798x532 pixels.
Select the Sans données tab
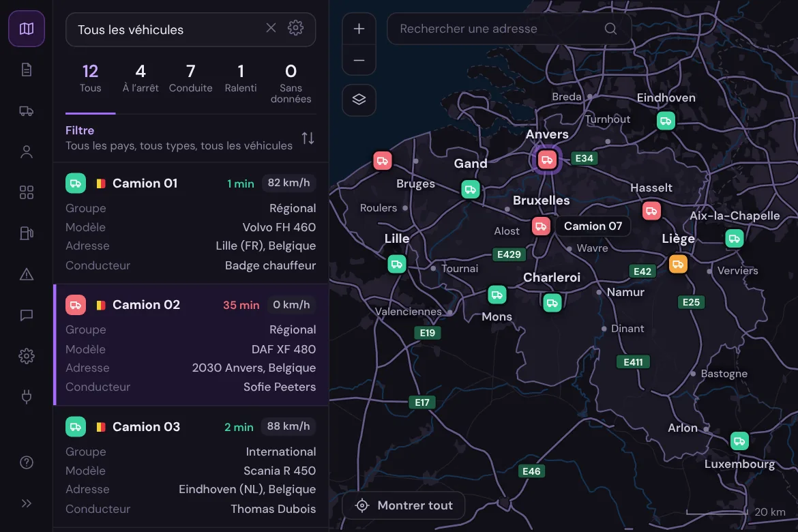291,84
